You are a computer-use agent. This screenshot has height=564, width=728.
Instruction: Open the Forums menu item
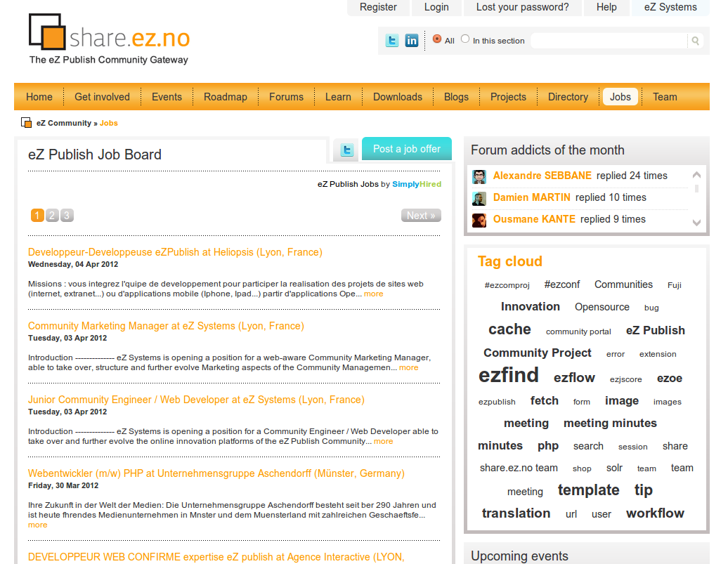point(286,97)
